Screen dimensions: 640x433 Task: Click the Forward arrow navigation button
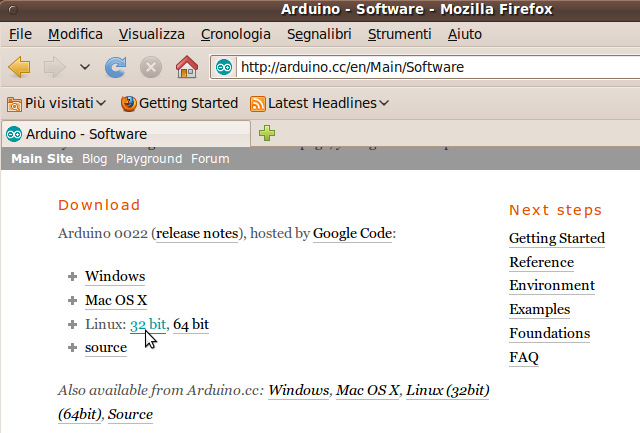coord(56,67)
